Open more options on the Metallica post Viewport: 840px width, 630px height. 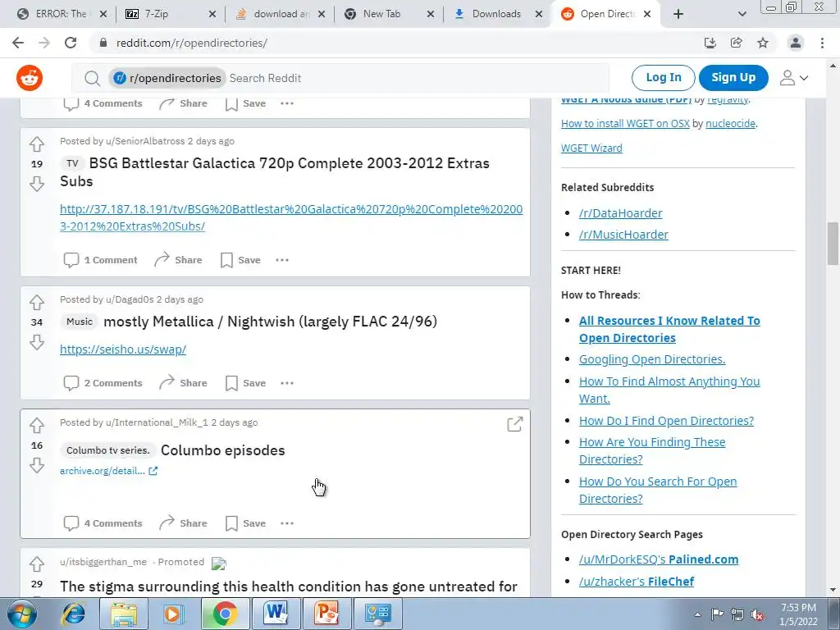click(287, 383)
